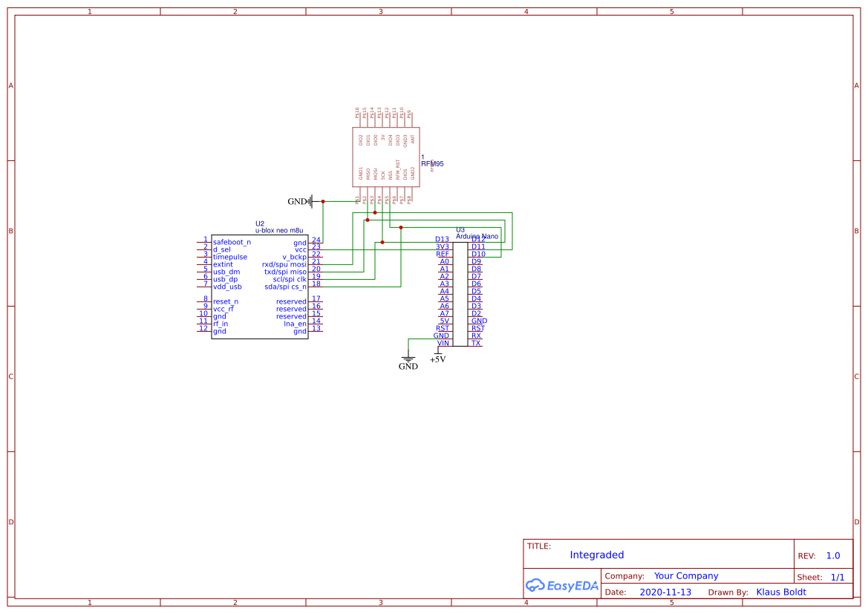Select the u-blox neo m8u component U2
Image resolution: width=868 pixels, height=614 pixels.
pyautogui.click(x=258, y=287)
